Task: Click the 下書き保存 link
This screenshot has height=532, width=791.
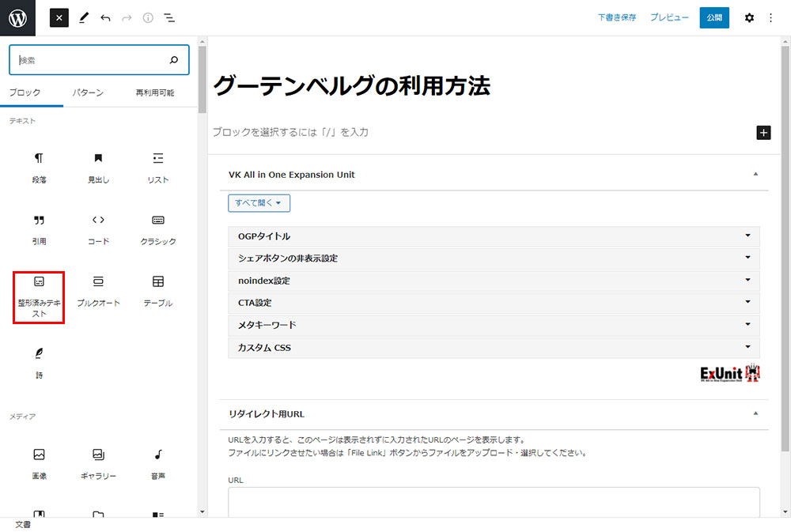Action: click(617, 17)
